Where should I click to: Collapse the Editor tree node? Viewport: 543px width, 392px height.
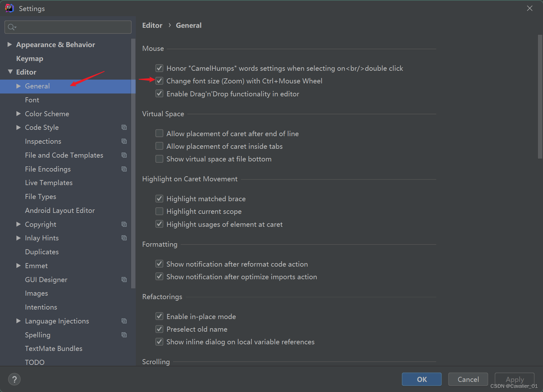[x=10, y=72]
